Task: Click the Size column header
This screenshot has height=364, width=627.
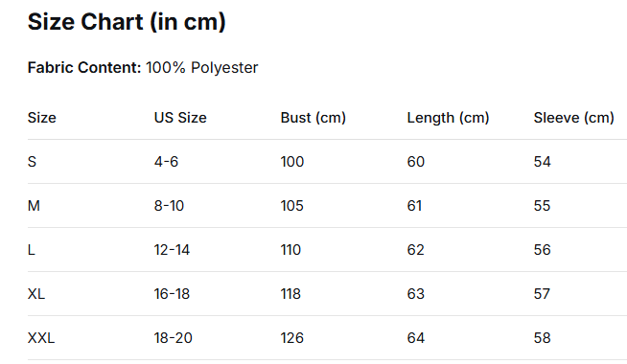Action: (42, 118)
